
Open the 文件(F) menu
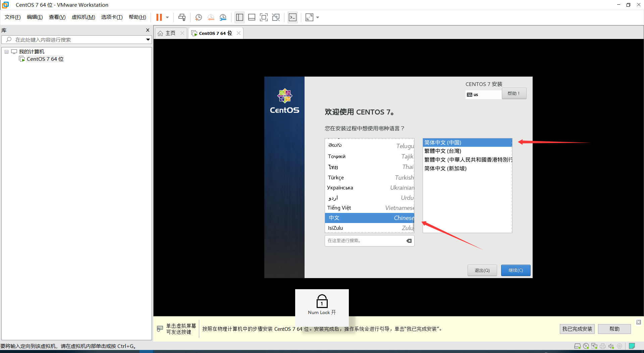(13, 17)
